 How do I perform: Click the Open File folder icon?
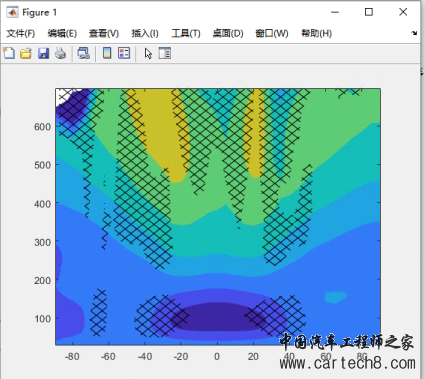click(26, 53)
